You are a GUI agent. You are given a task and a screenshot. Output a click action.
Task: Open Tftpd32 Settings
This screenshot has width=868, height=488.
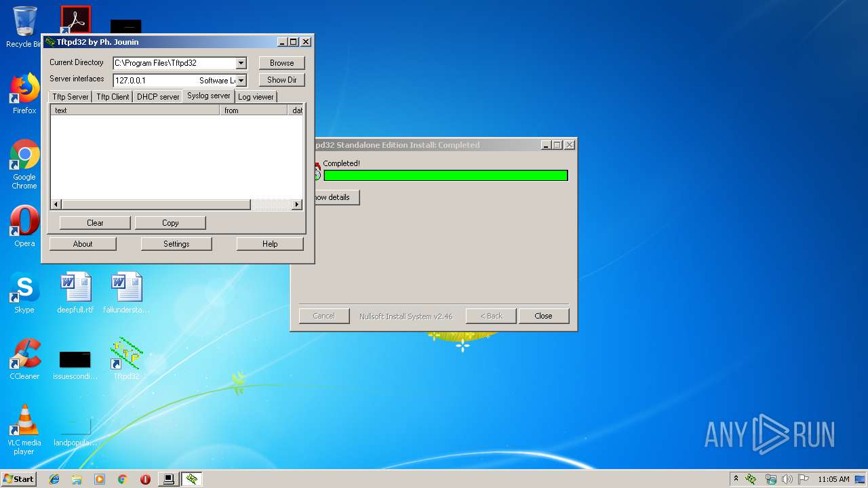tap(176, 244)
